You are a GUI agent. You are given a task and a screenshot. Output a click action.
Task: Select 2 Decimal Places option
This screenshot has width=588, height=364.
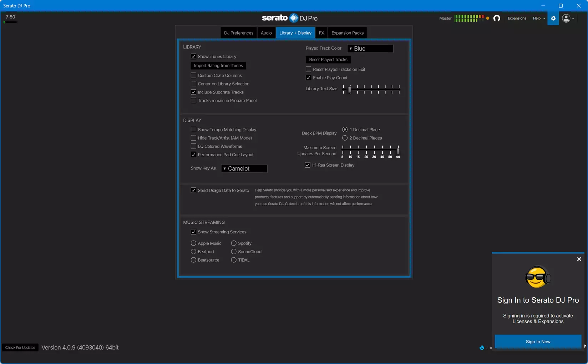coord(345,138)
